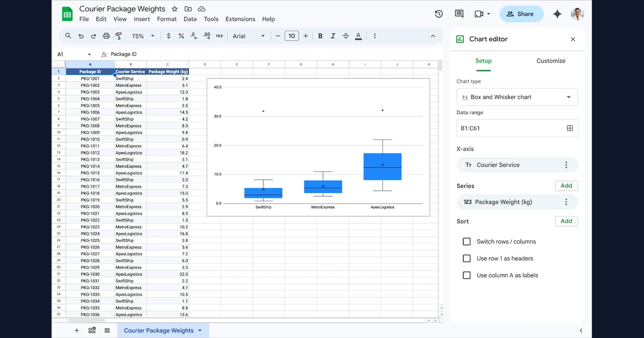
Task: Increase font size with plus button
Action: 306,36
